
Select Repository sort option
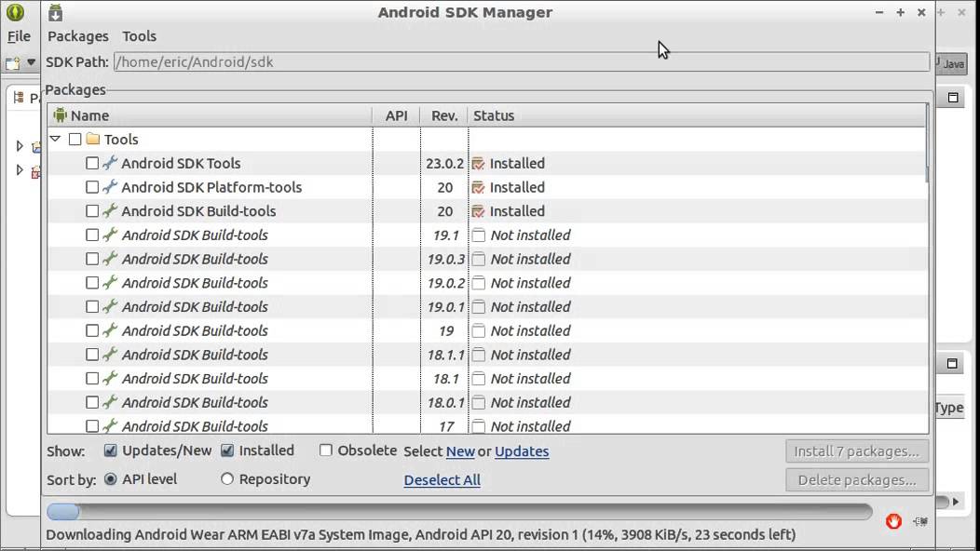pyautogui.click(x=227, y=479)
